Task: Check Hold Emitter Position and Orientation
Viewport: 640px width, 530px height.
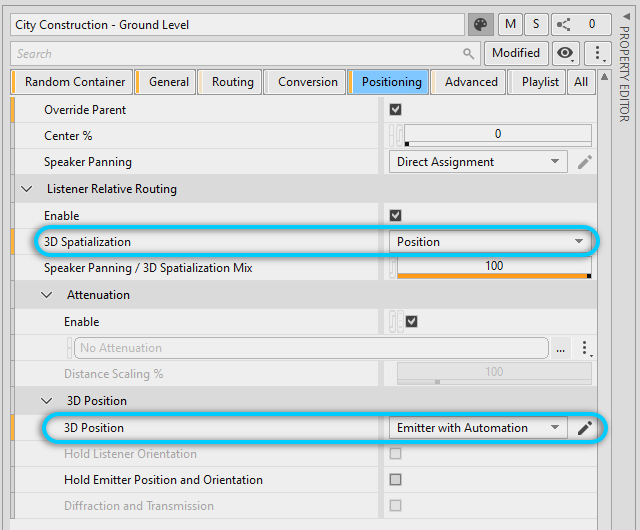Action: pos(396,480)
